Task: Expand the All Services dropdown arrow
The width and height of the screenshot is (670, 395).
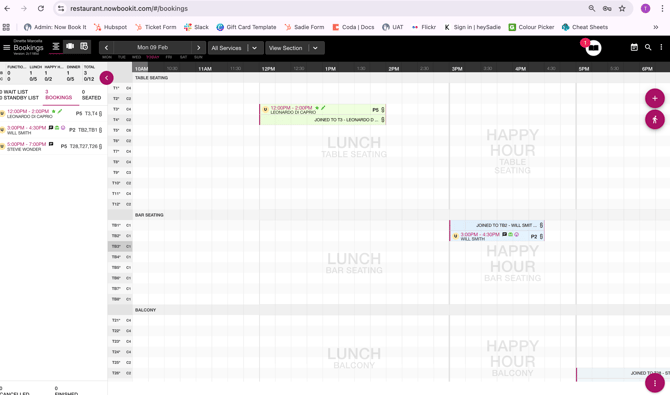Action: click(254, 48)
